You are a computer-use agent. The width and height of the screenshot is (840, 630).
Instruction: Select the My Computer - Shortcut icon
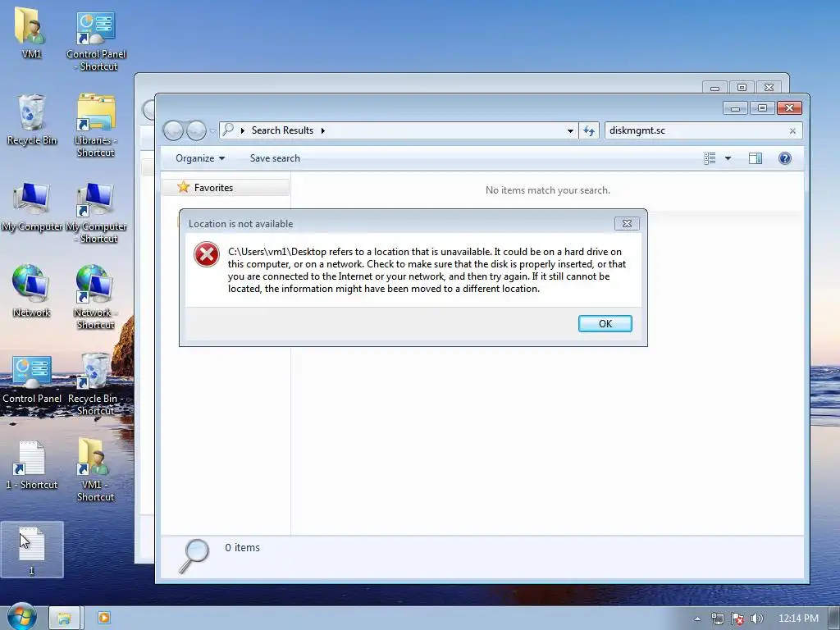click(96, 213)
